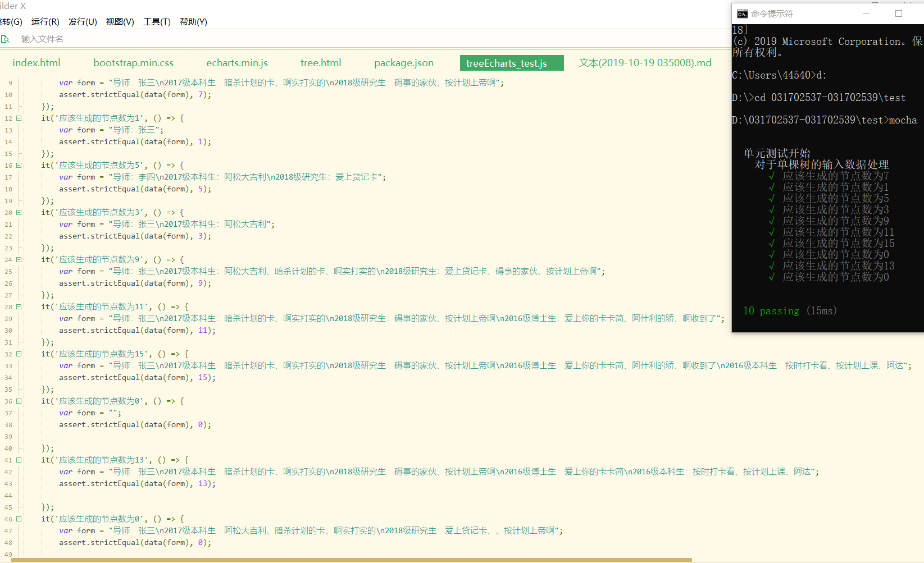Collapse the code block at line 28
This screenshot has width=924, height=563.
(x=19, y=307)
